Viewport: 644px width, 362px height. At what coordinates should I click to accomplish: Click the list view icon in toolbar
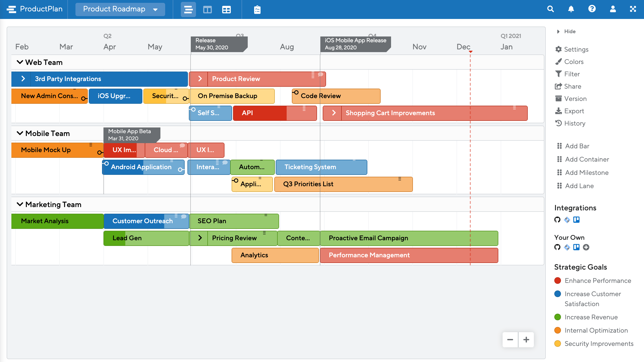(x=187, y=9)
